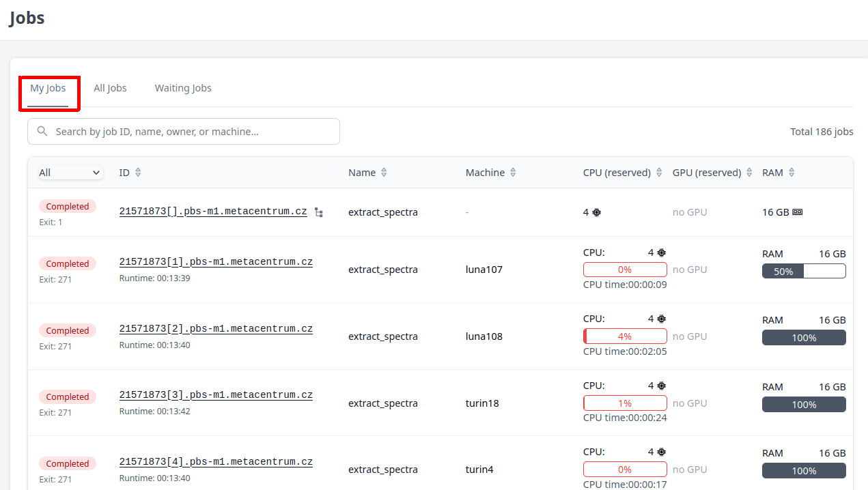Click the RAM memory icon for the array parent job row
The width and height of the screenshot is (868, 490).
coord(797,212)
